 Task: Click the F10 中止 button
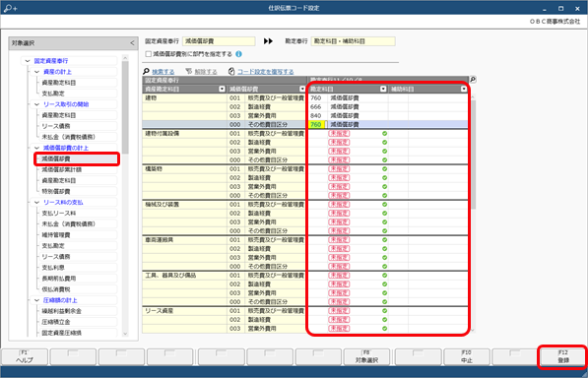click(x=467, y=356)
